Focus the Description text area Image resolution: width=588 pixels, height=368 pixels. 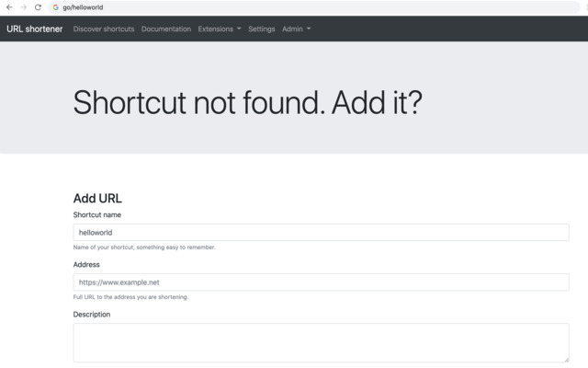[321, 342]
